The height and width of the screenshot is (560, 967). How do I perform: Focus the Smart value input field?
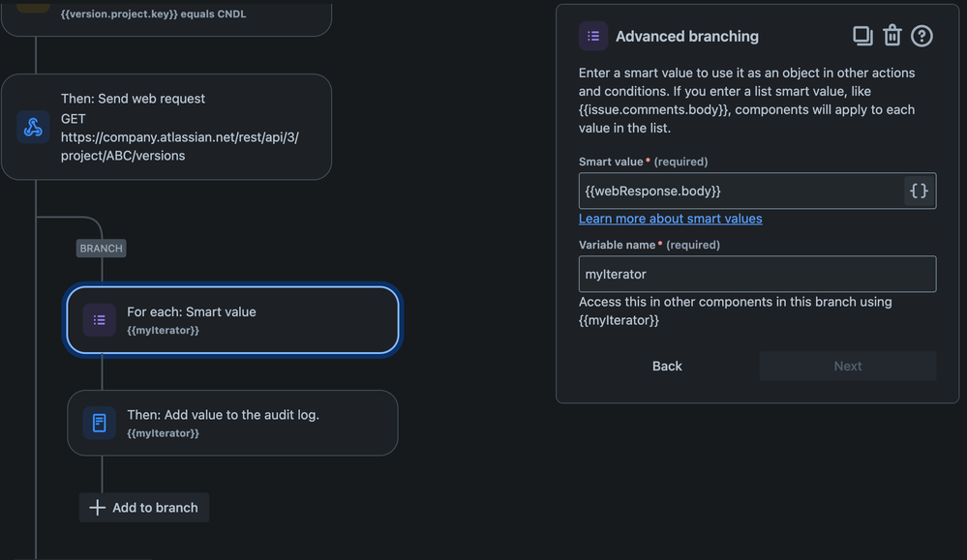tap(740, 191)
